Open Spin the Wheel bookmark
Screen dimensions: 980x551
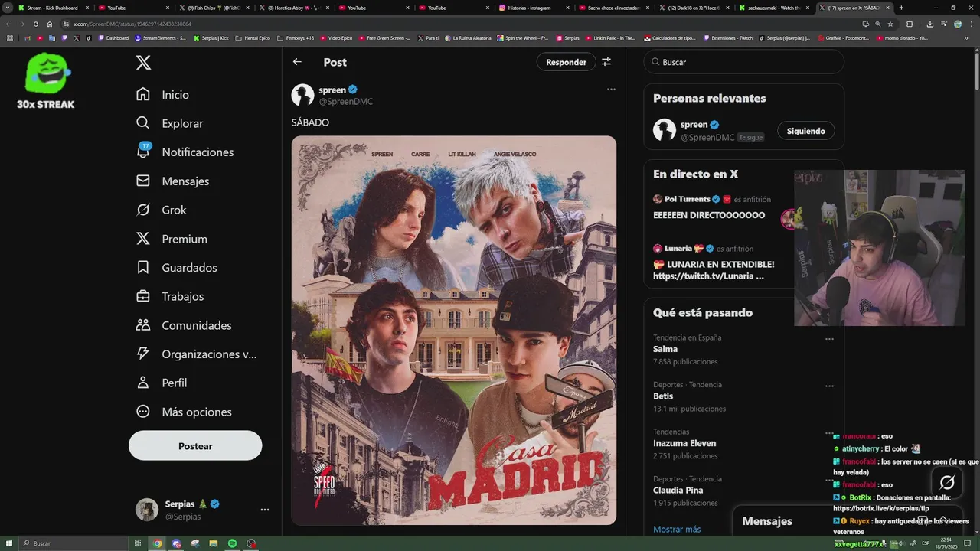point(523,37)
